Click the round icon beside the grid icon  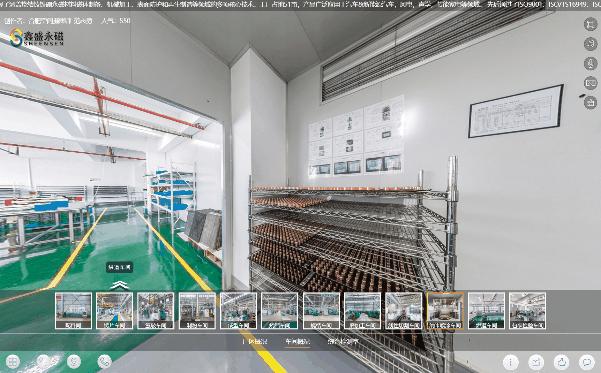[x=43, y=361]
